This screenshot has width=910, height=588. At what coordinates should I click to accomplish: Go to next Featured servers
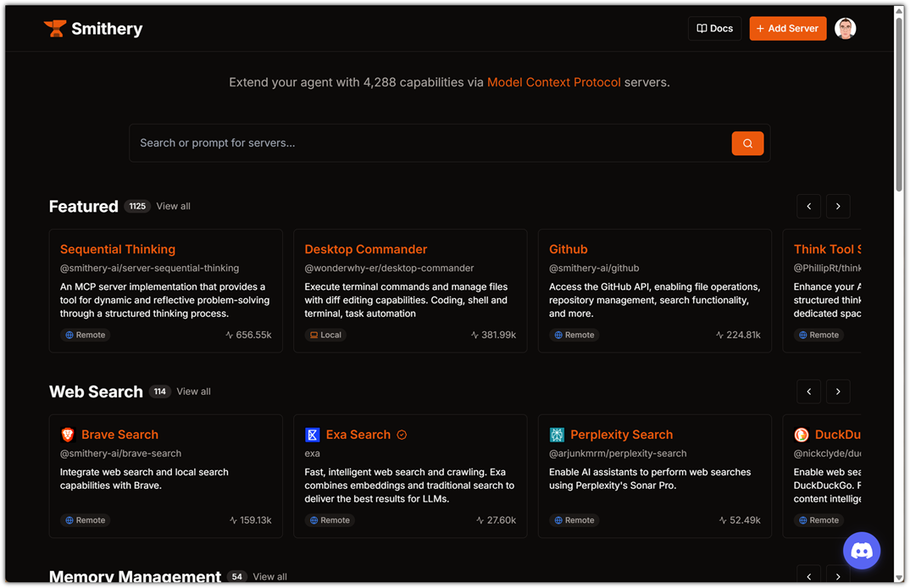838,206
